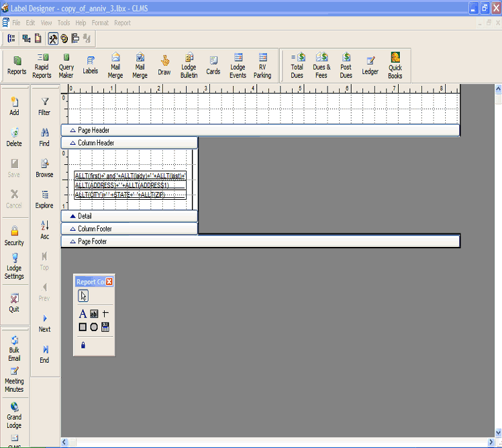The width and height of the screenshot is (502, 448).
Task: Click the Bulk Email sidebar button
Action: 14,348
